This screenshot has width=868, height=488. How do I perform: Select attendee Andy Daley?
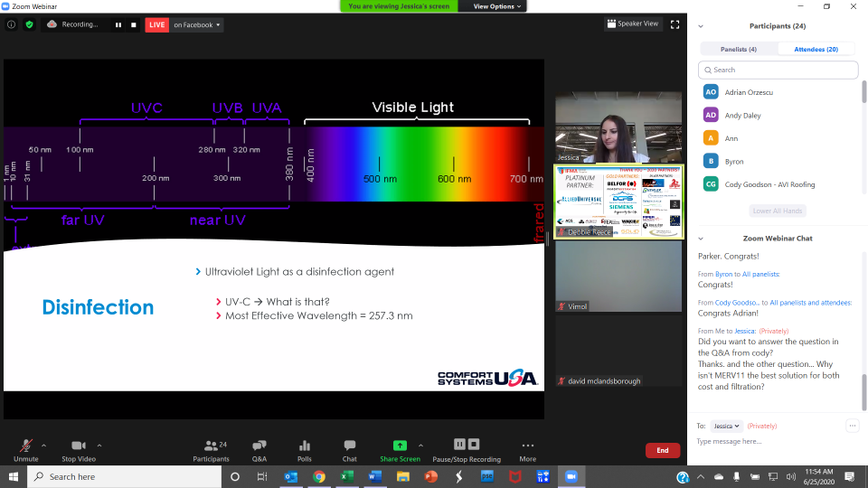pyautogui.click(x=779, y=115)
